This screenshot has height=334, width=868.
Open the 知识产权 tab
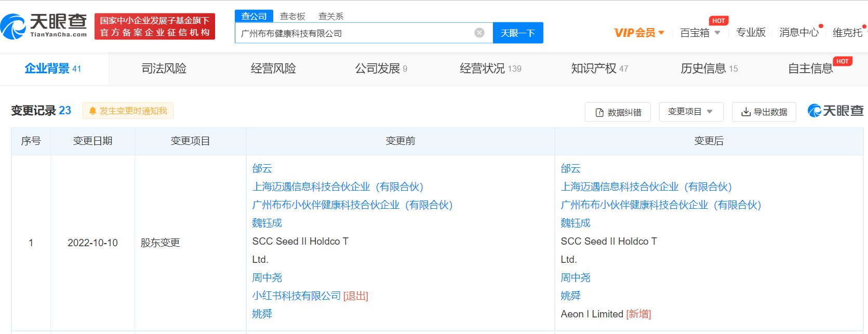click(599, 69)
